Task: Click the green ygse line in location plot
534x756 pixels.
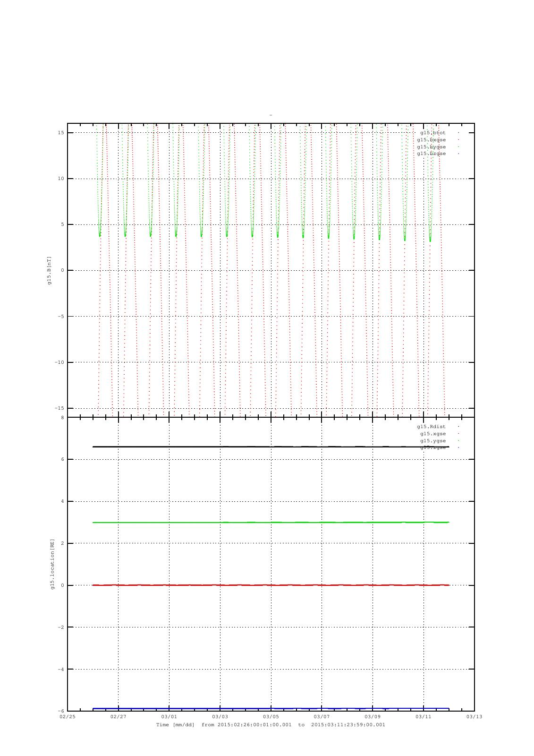Action: pos(271,522)
